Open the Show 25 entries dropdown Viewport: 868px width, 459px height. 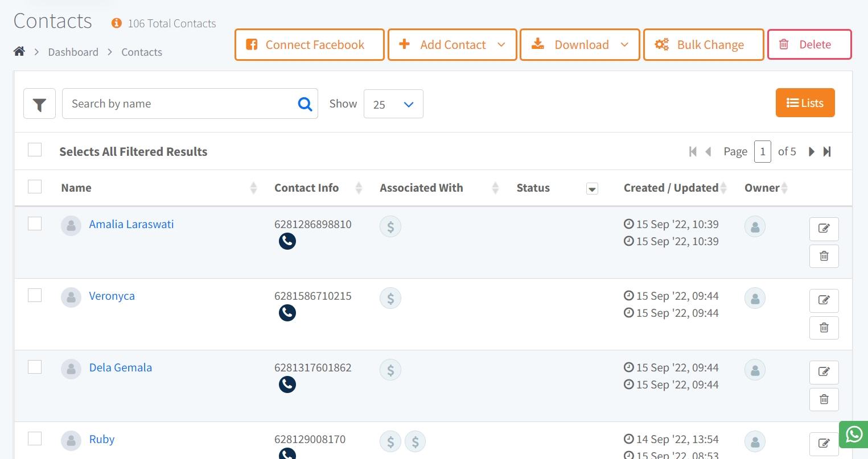pyautogui.click(x=393, y=104)
